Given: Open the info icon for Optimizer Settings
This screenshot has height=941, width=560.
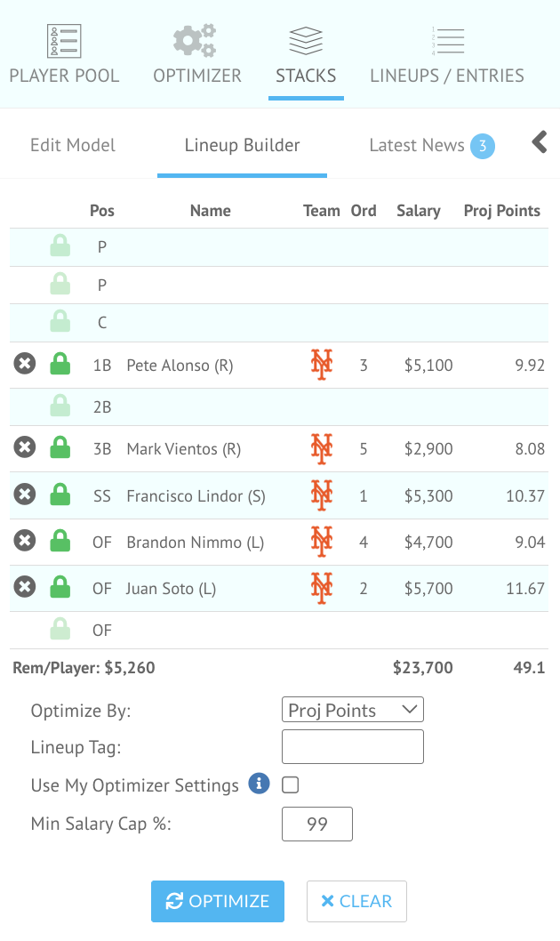Looking at the screenshot, I should (x=259, y=784).
